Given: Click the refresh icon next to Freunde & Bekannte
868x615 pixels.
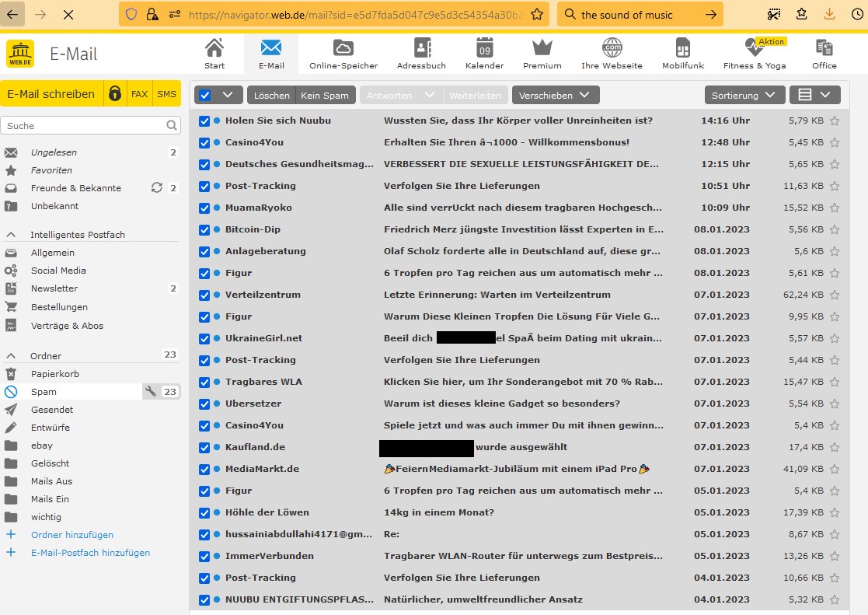Looking at the screenshot, I should coord(157,188).
